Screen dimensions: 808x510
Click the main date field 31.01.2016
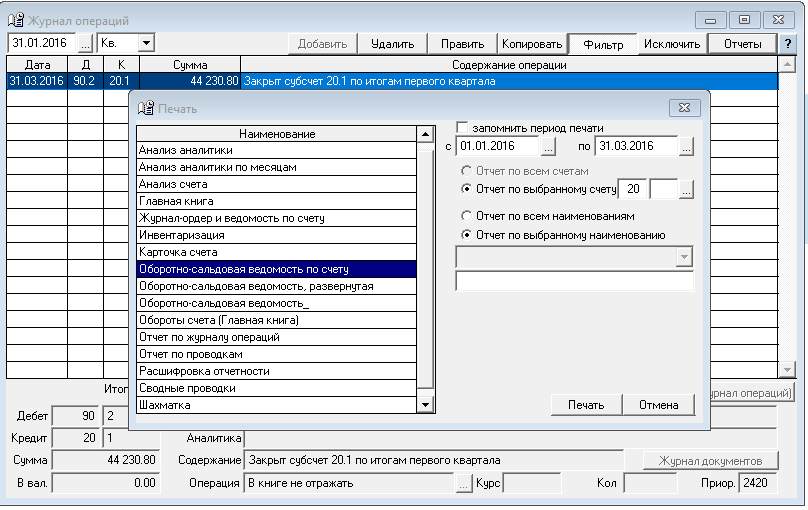42,43
